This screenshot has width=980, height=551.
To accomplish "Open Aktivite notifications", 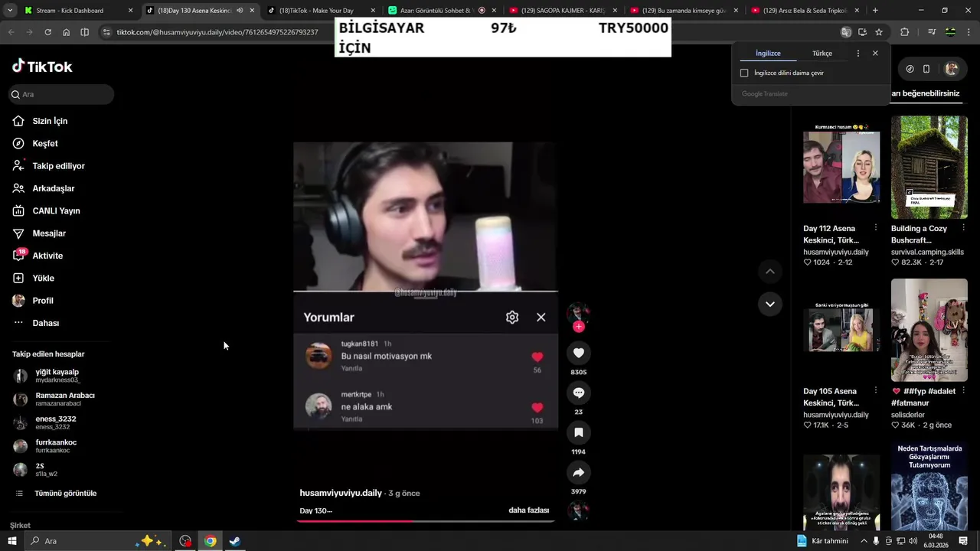I will pos(38,256).
